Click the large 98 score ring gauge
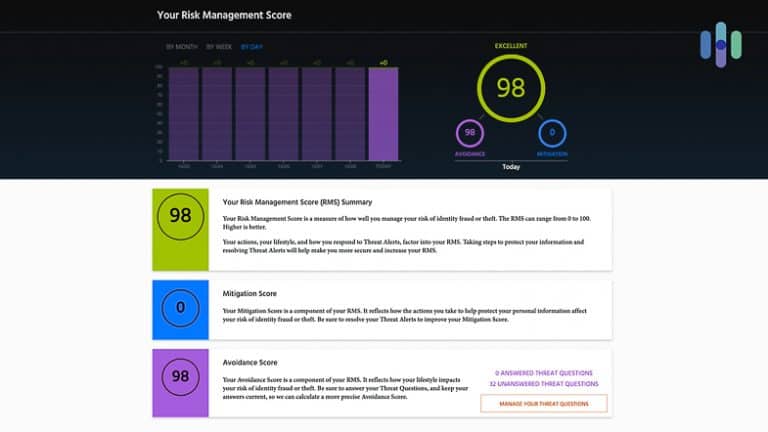The width and height of the screenshot is (768, 432). click(510, 87)
